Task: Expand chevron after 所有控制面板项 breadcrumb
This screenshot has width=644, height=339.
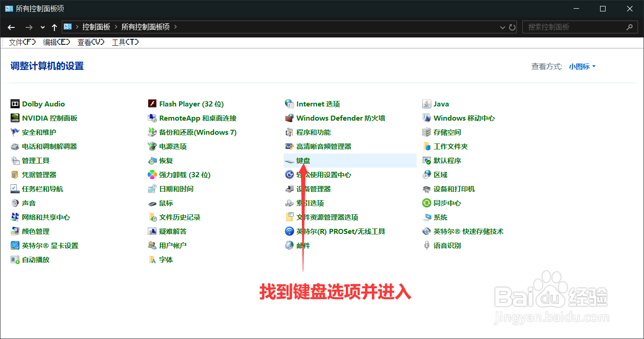Action: (175, 27)
